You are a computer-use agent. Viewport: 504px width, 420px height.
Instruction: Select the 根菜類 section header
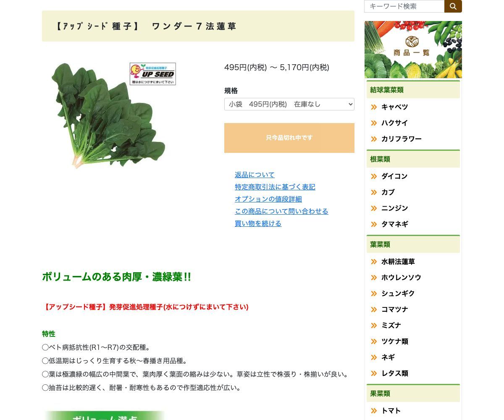pos(380,159)
